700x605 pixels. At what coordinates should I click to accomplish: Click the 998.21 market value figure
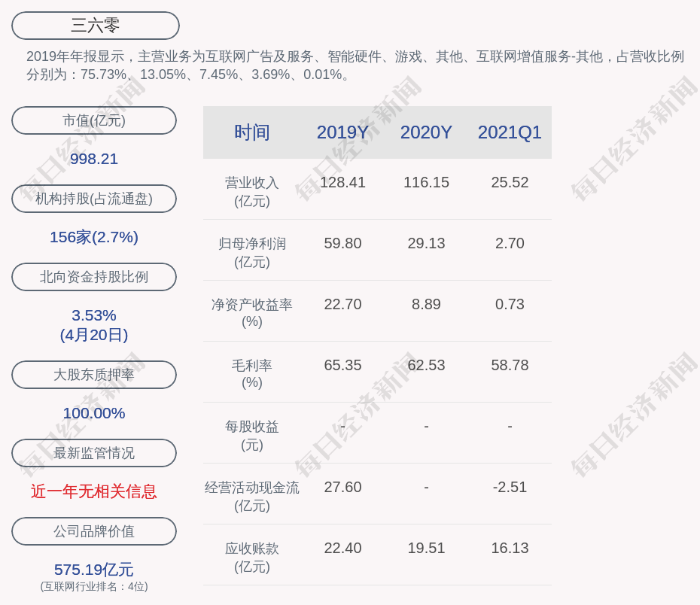[x=94, y=159]
